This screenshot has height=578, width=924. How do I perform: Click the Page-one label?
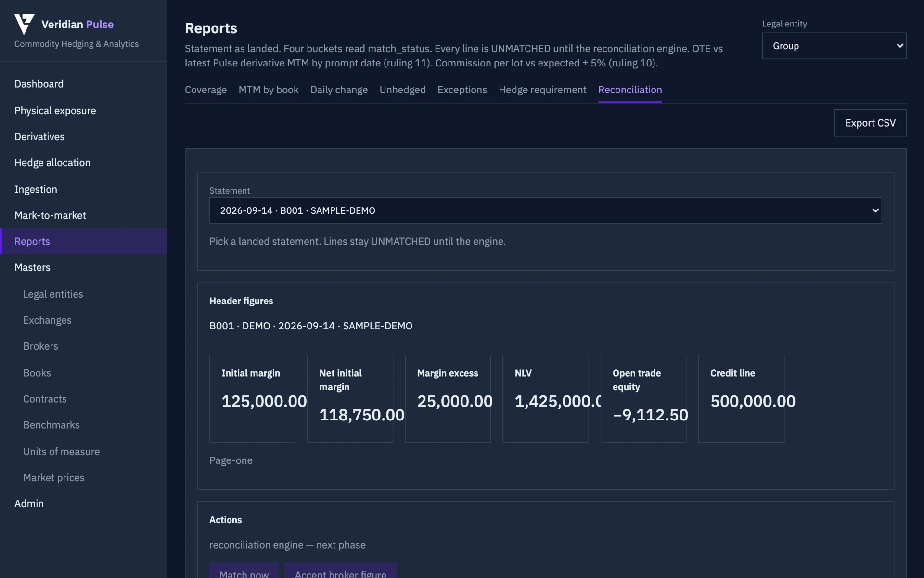coord(231,460)
